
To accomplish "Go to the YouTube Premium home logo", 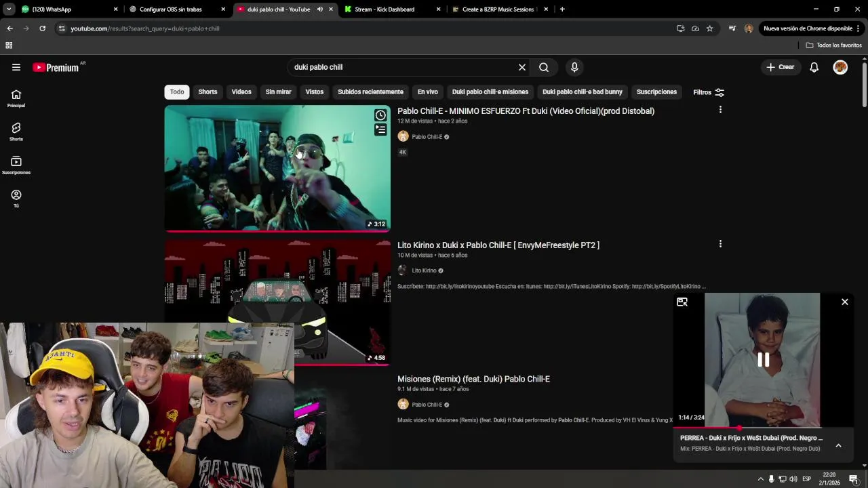I will click(x=56, y=67).
